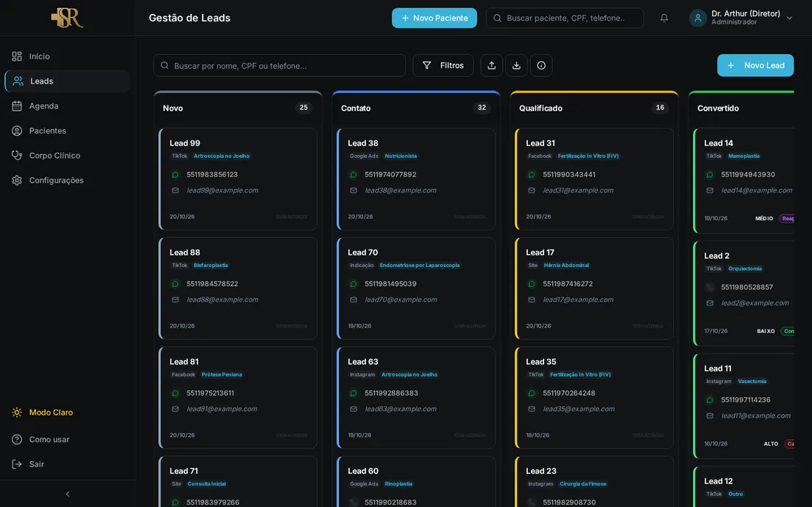
Task: Click the Hérnia Abdominal tag on Lead 17
Action: point(566,265)
